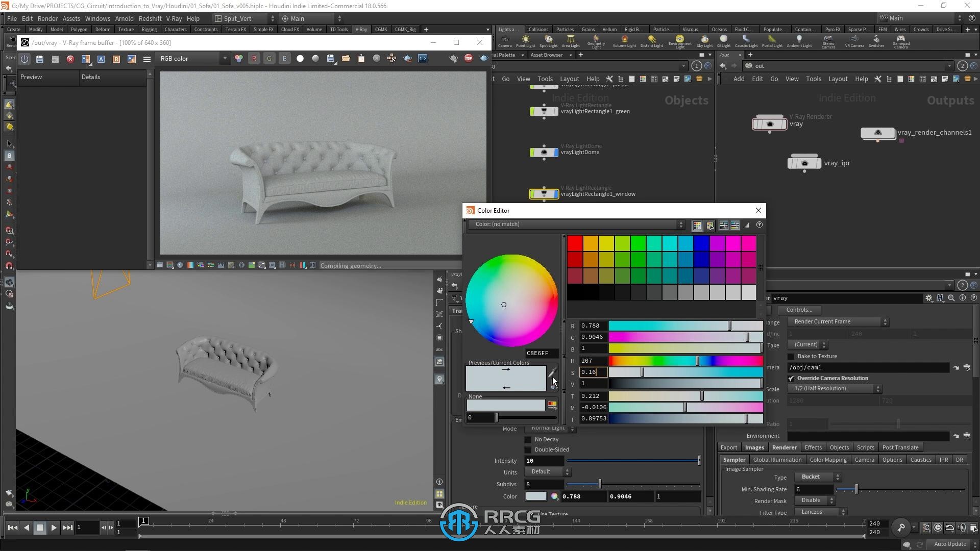Toggle the frame buffer power button
The width and height of the screenshot is (980, 551).
tap(24, 59)
